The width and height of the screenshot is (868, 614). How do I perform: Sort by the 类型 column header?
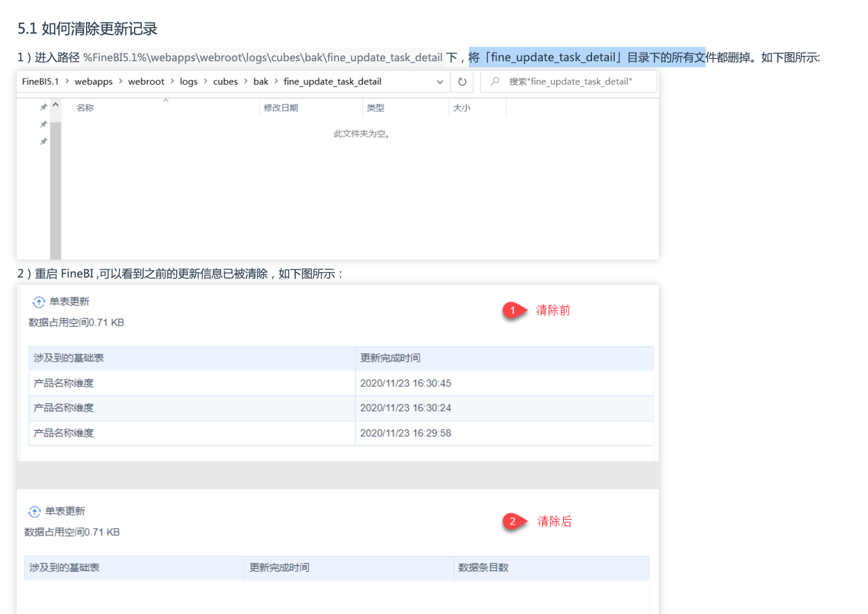[x=376, y=108]
